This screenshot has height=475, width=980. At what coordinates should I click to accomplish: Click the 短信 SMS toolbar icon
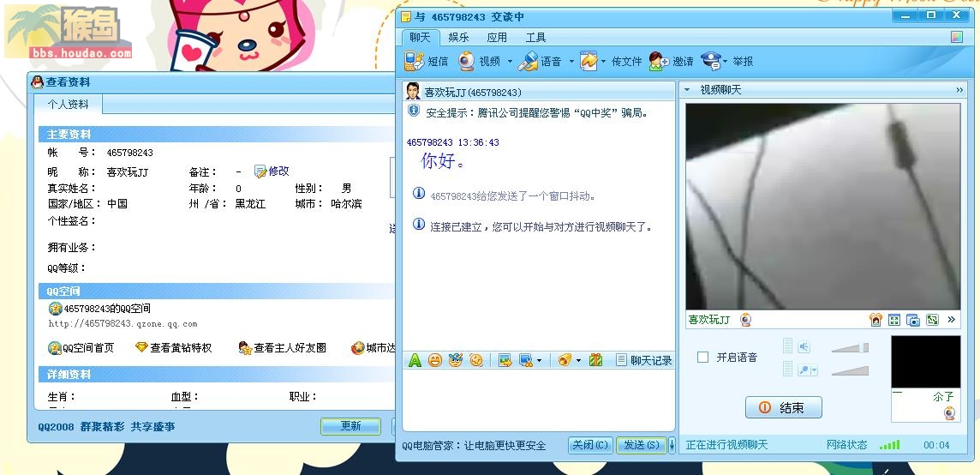coord(415,61)
